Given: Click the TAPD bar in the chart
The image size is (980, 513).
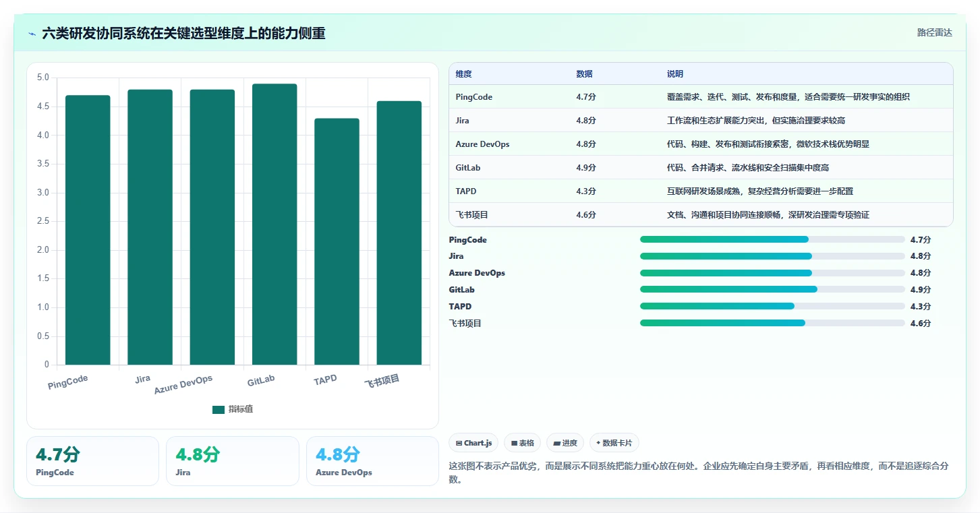Looking at the screenshot, I should tap(337, 241).
